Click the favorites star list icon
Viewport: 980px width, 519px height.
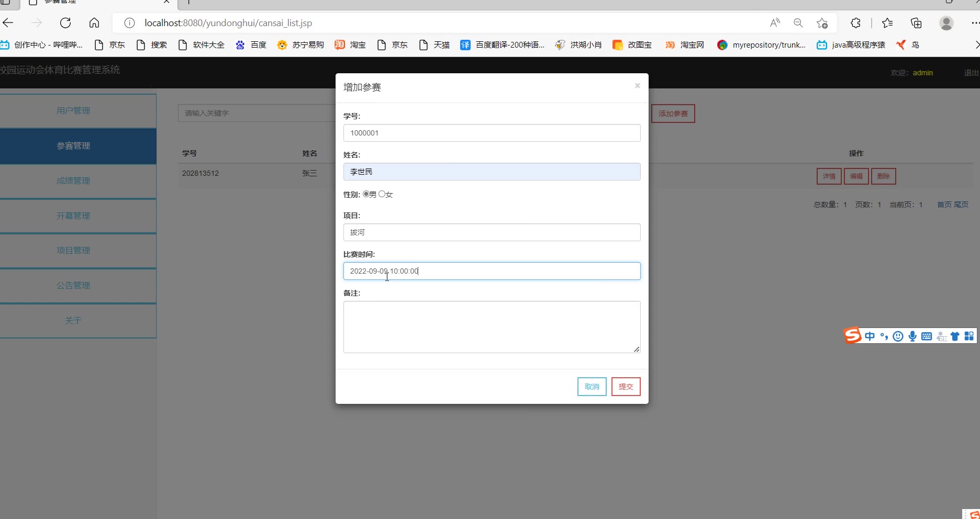point(887,23)
